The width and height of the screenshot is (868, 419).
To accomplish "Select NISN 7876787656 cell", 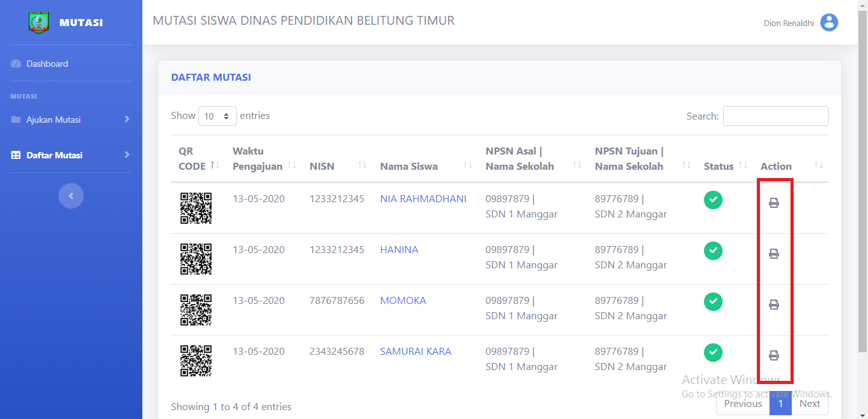I will click(337, 301).
